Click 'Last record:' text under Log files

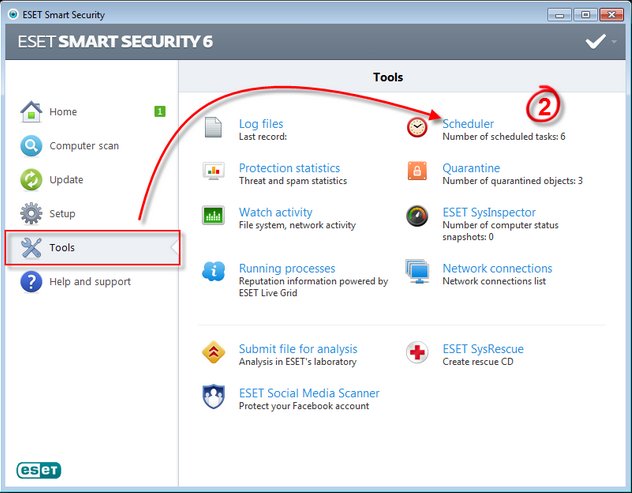(x=263, y=137)
